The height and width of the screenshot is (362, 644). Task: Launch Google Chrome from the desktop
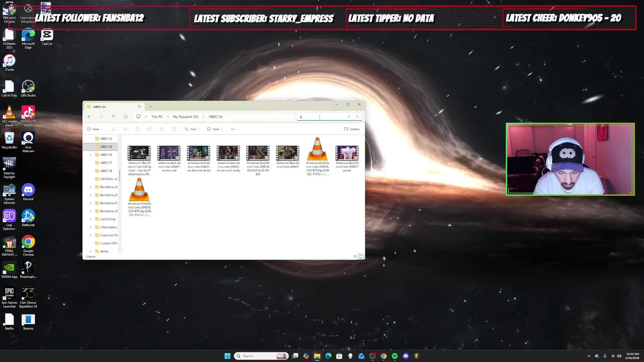pos(28,245)
